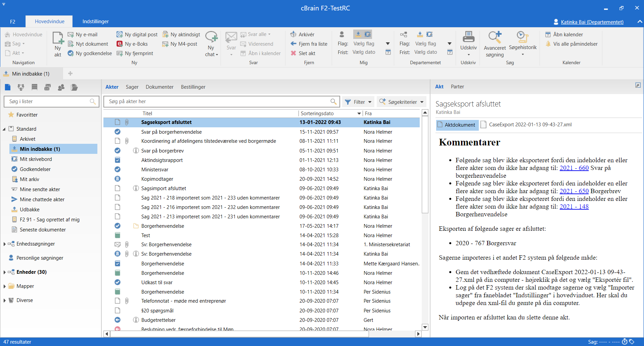Click the horizontal scrollbar right arrow
Screen dimensions: 644x346
418,334
